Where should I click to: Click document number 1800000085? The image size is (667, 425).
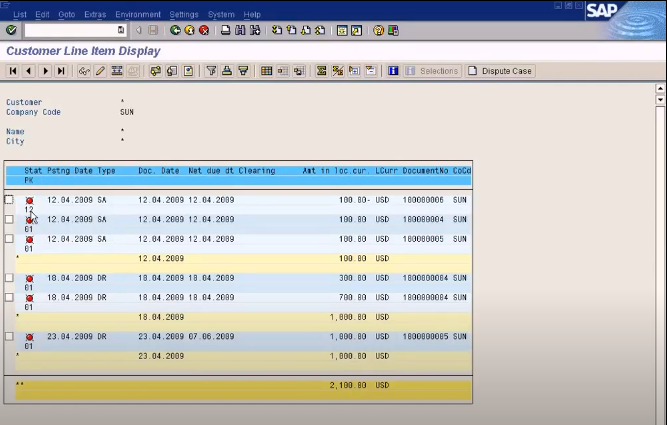(x=425, y=337)
